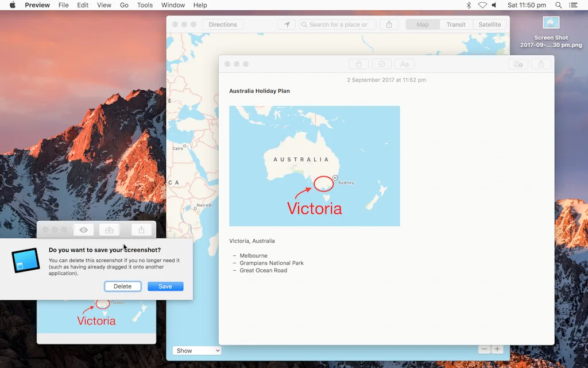Open the Show dropdown in Maps
Screen dimensions: 588x368
click(196, 351)
